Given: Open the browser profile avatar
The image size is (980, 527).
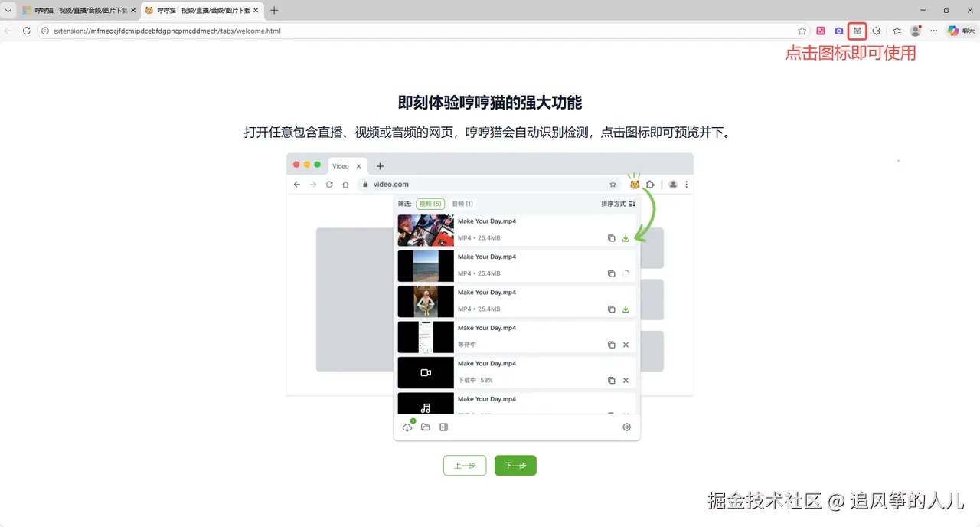Looking at the screenshot, I should tap(916, 31).
